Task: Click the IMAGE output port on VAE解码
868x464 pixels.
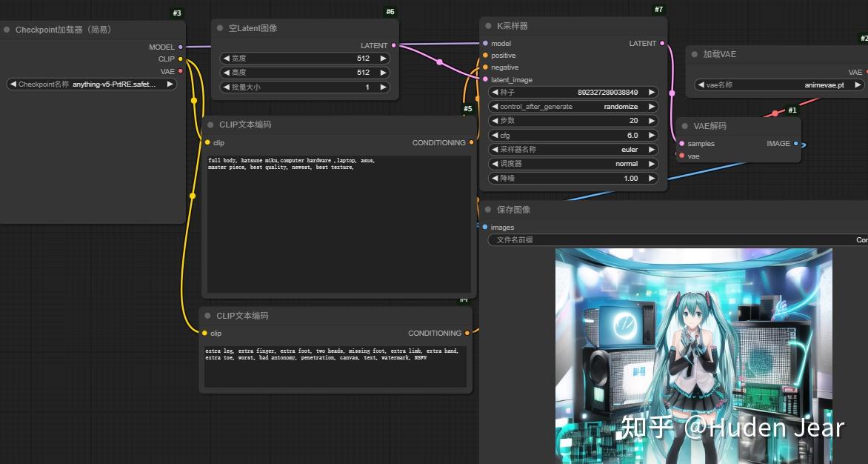Action: (796, 143)
